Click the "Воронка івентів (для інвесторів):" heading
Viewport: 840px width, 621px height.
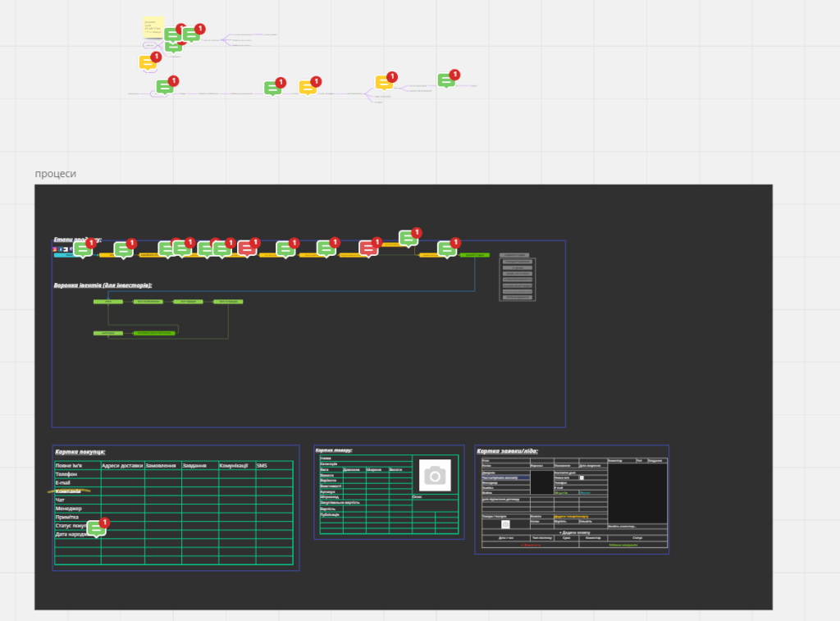pyautogui.click(x=103, y=285)
